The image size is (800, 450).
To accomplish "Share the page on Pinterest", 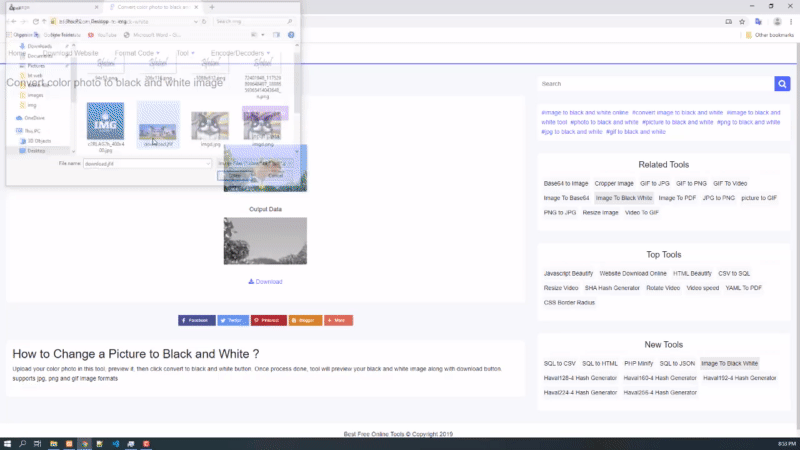I will tap(267, 320).
